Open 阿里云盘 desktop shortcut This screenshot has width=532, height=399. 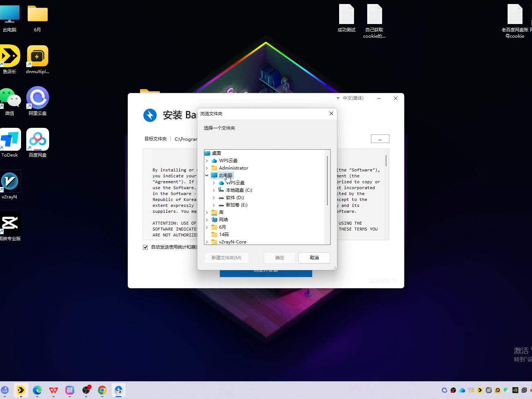pyautogui.click(x=37, y=102)
